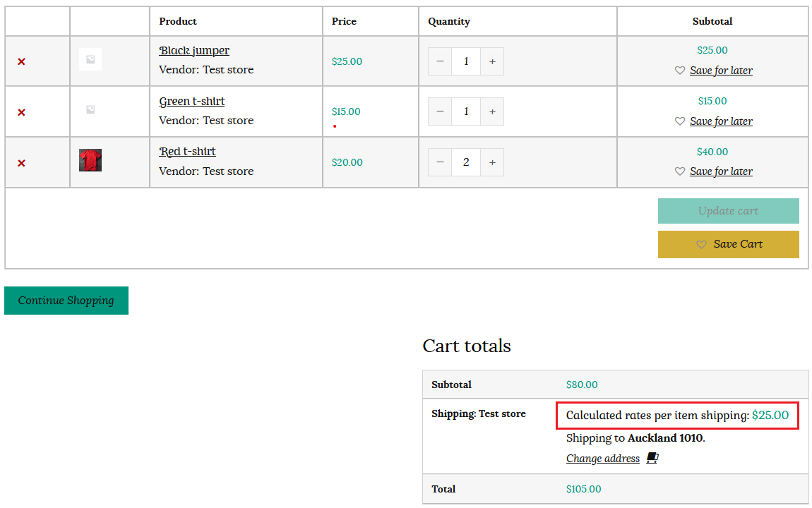Select Vendor: Test store under Red t-shirt
The height and width of the screenshot is (508, 812).
[x=206, y=171]
